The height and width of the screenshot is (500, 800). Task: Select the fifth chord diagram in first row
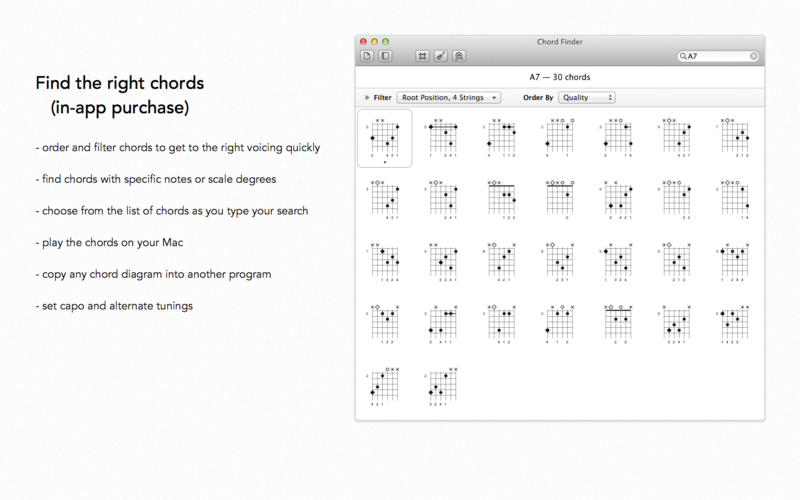pyautogui.click(x=618, y=138)
